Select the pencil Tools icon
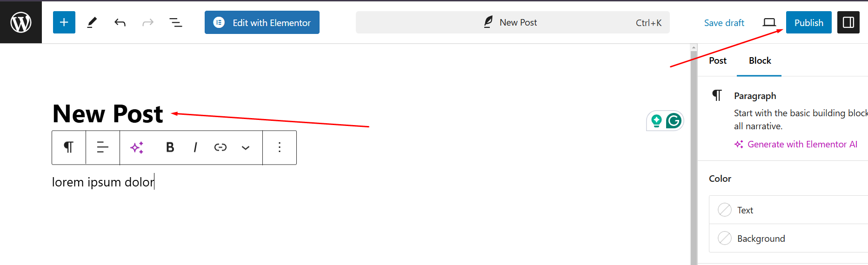 click(92, 22)
